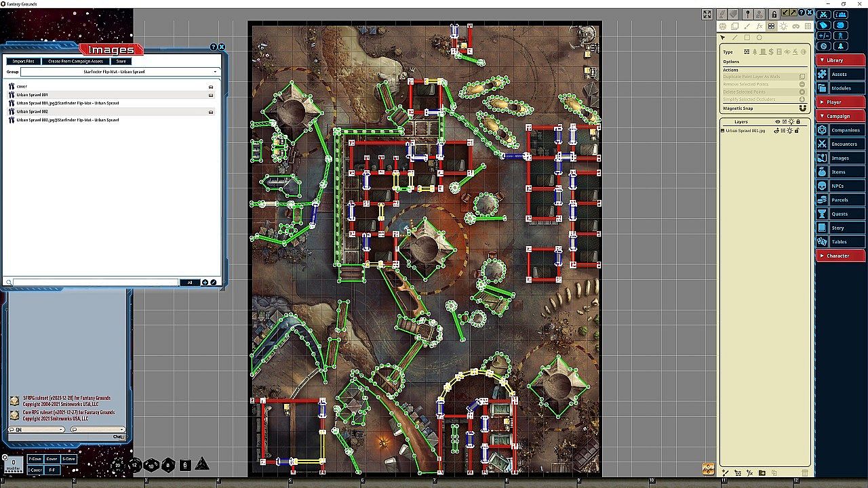This screenshot has height=488, width=868.
Task: Collapse the Character sidebar section
Action: [x=841, y=256]
